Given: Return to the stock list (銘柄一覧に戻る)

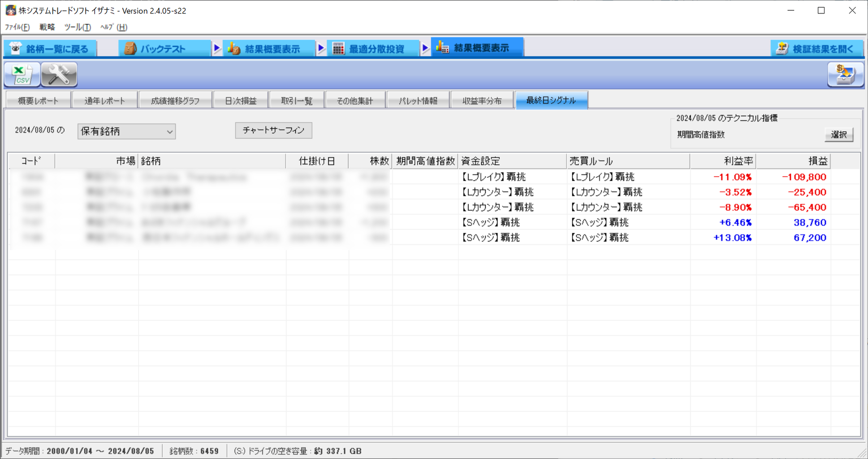Looking at the screenshot, I should click(x=50, y=48).
